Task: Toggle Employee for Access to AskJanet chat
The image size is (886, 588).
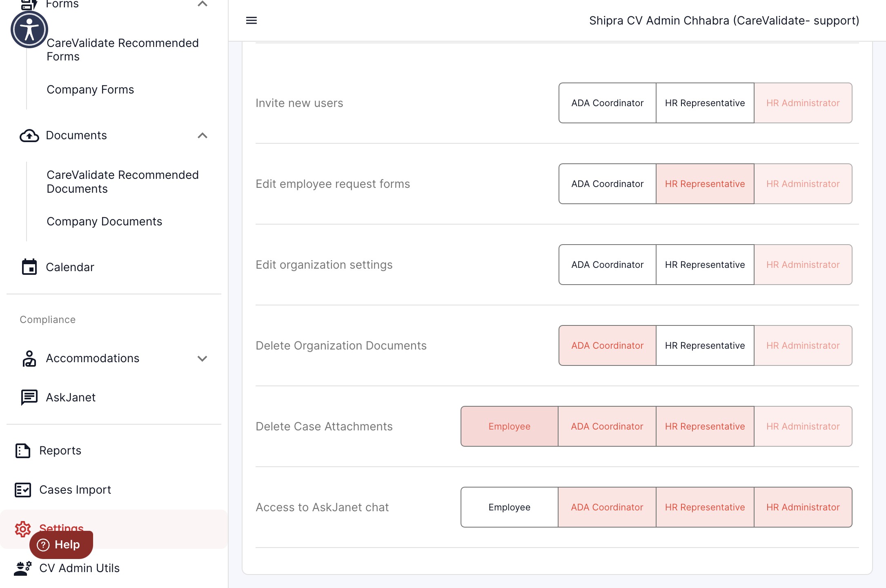Action: pos(510,507)
